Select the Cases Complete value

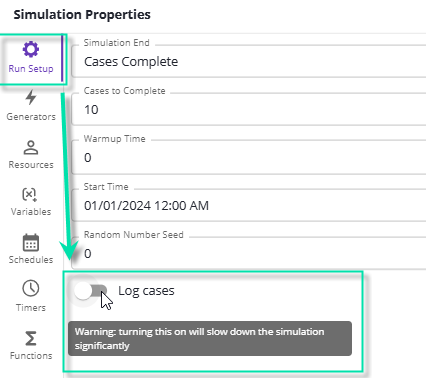[x=131, y=62]
